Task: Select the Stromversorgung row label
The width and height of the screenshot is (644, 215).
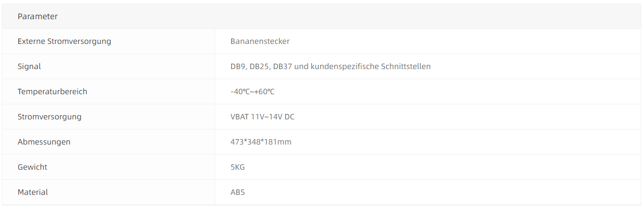Action: tap(49, 117)
